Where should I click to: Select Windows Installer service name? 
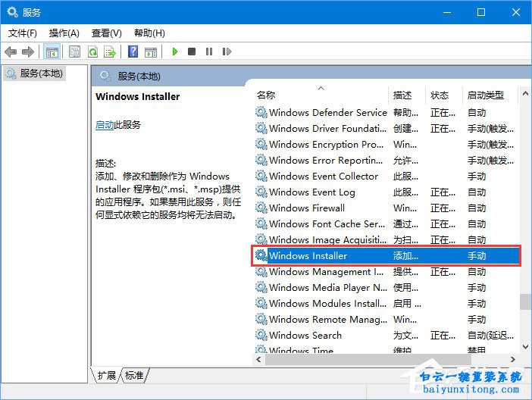click(308, 255)
